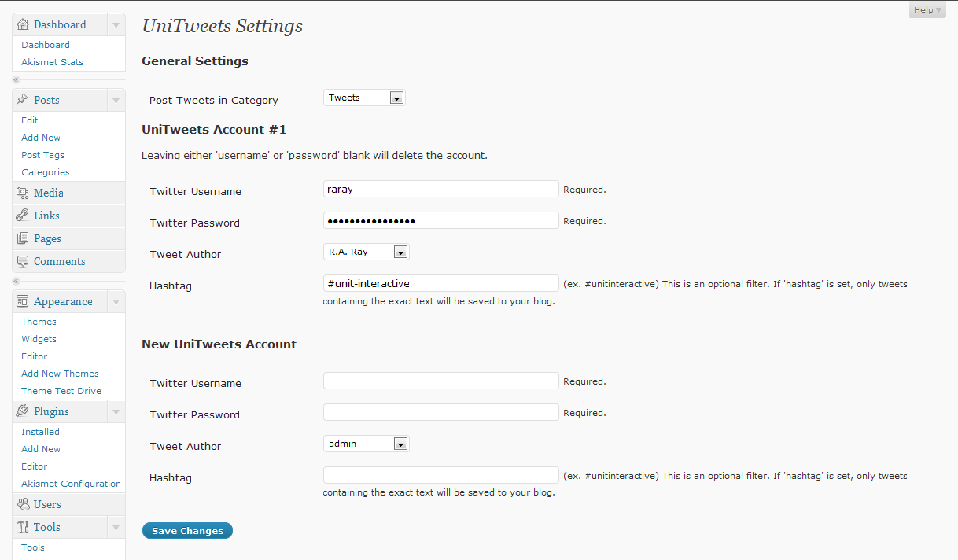Screen dimensions: 958x560
Task: Click Add New under Plugins
Action: pos(41,449)
